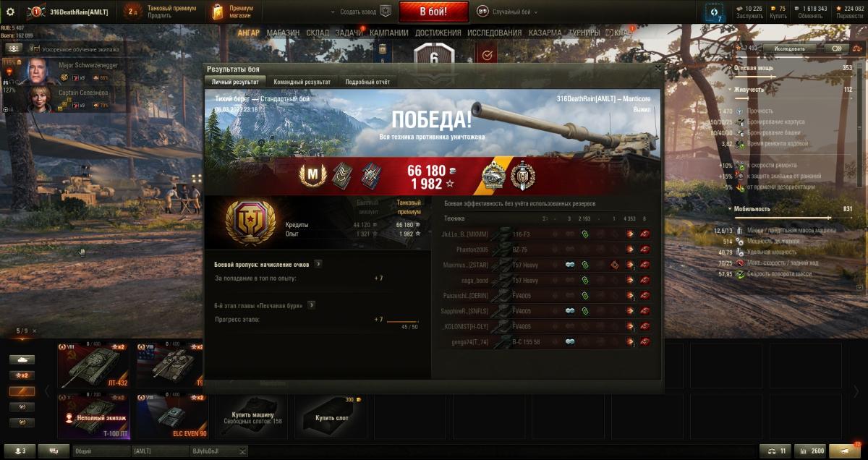
Task: Expand battle pass points details arrow
Action: click(318, 265)
